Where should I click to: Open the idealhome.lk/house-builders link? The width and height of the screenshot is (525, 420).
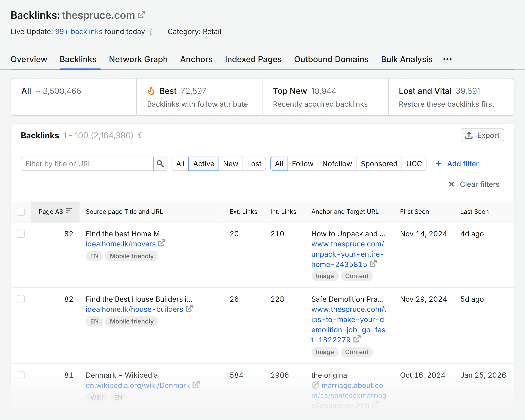click(x=134, y=309)
